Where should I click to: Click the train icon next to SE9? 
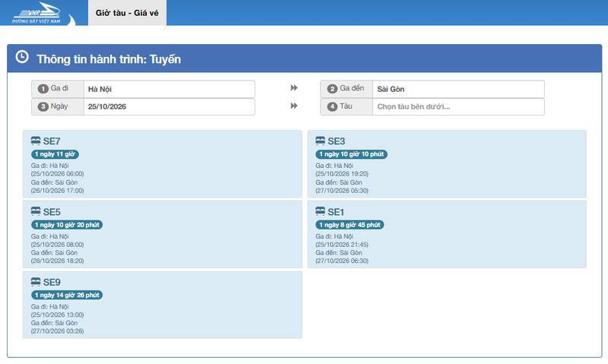pos(36,281)
